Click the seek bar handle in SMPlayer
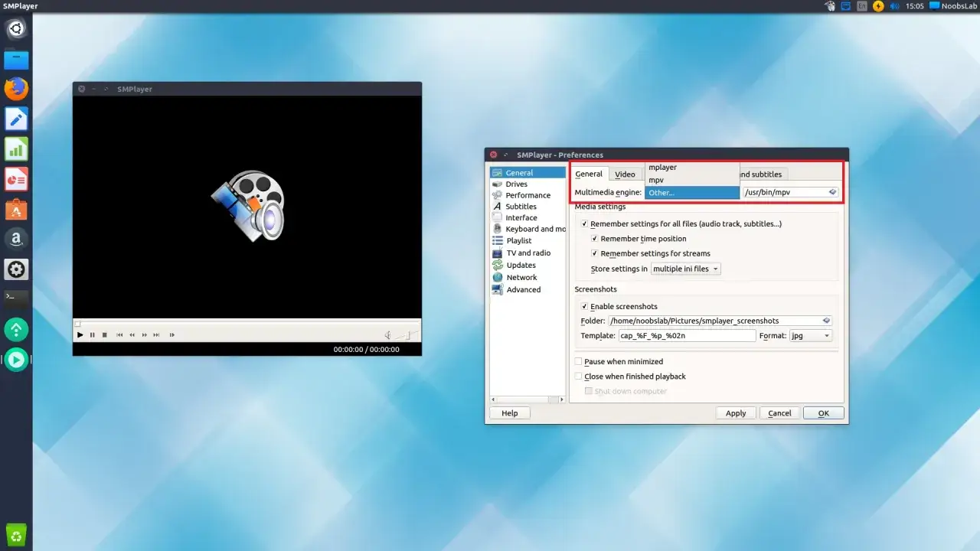The image size is (980, 551). [77, 323]
